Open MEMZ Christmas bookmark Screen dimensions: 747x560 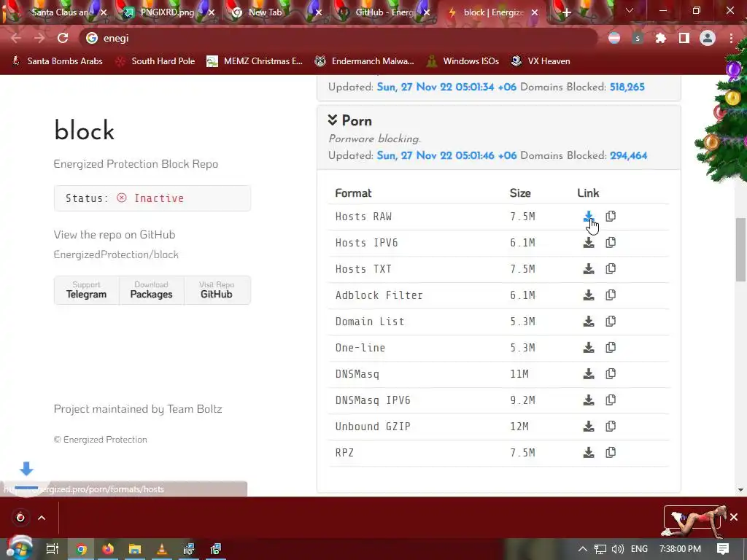(255, 61)
